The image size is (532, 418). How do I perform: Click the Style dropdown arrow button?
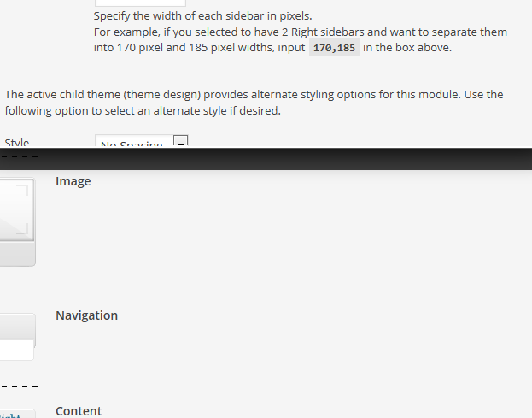pyautogui.click(x=180, y=143)
